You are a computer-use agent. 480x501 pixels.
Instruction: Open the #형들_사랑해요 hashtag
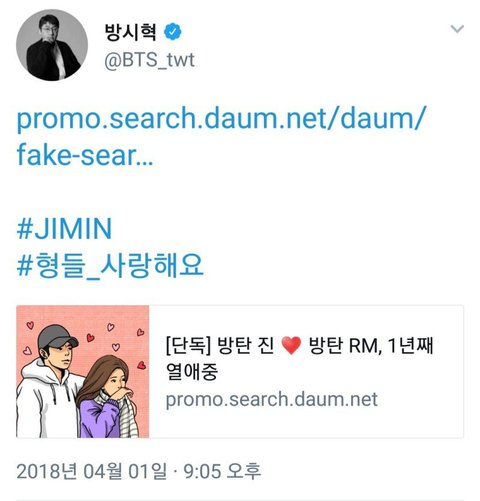(x=110, y=266)
